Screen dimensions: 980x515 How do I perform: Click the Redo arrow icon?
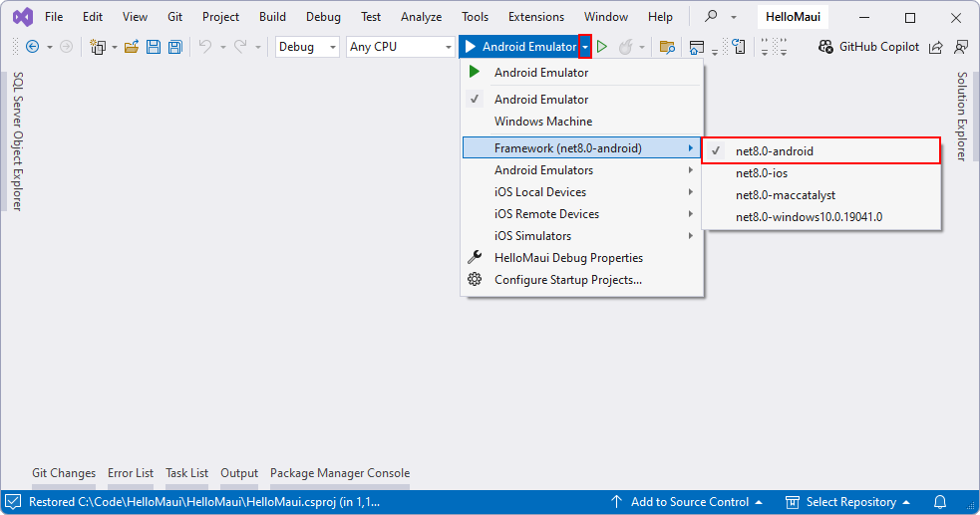coord(240,47)
